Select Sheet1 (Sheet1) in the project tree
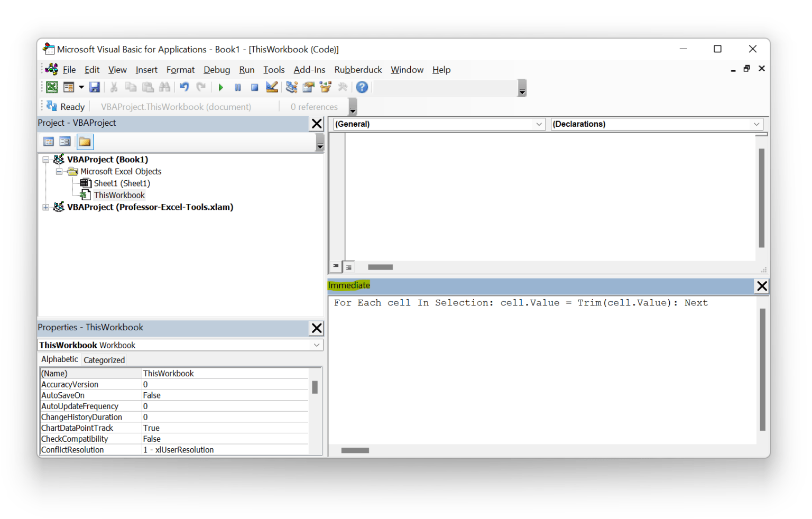The image size is (812, 519). click(x=122, y=183)
